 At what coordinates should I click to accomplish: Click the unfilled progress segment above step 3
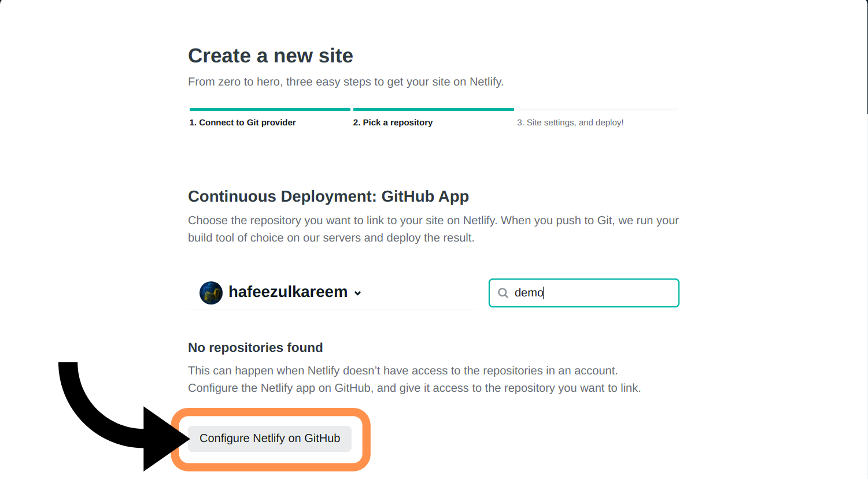coord(597,109)
